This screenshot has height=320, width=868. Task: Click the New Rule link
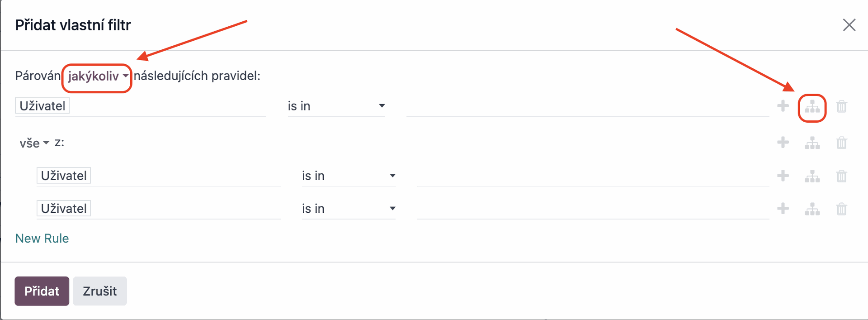pyautogui.click(x=42, y=239)
